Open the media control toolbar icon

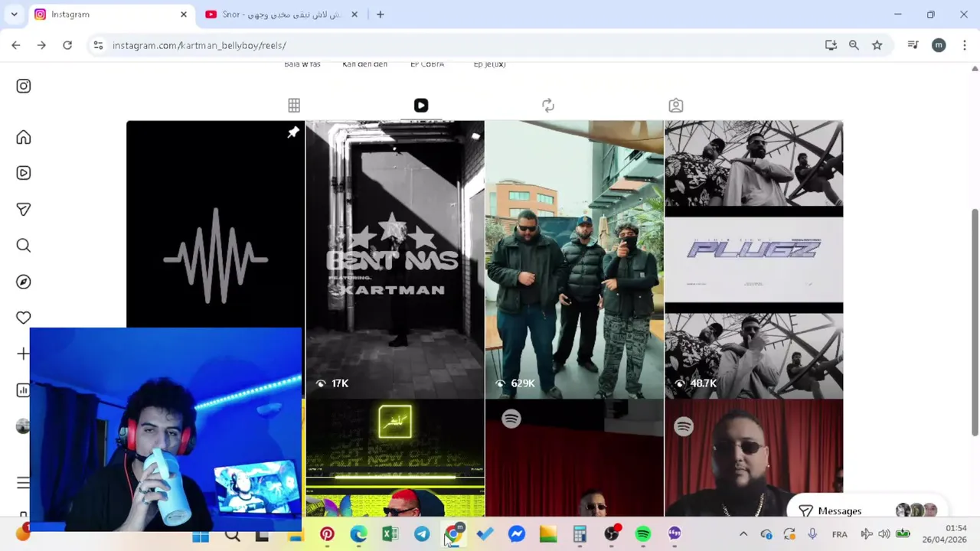(913, 46)
